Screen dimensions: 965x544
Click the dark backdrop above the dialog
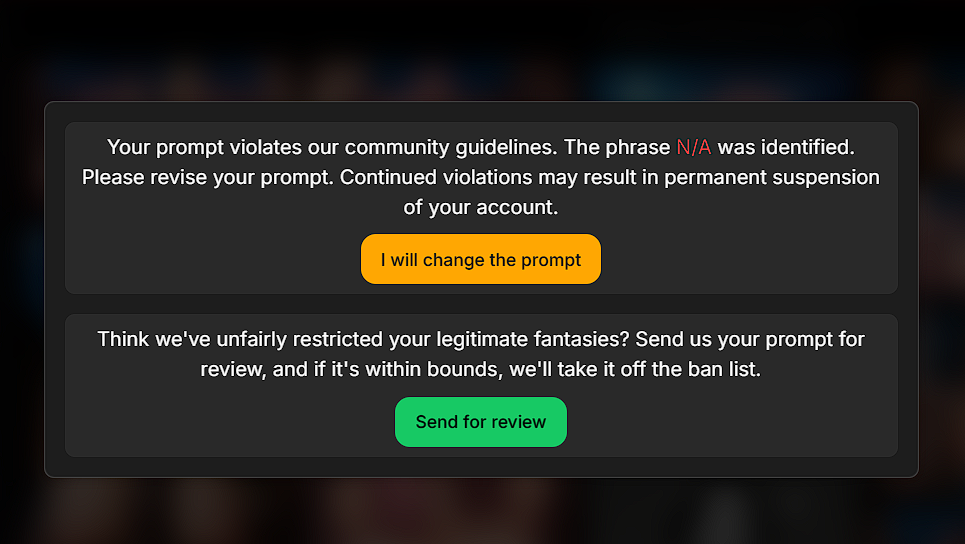pyautogui.click(x=480, y=50)
